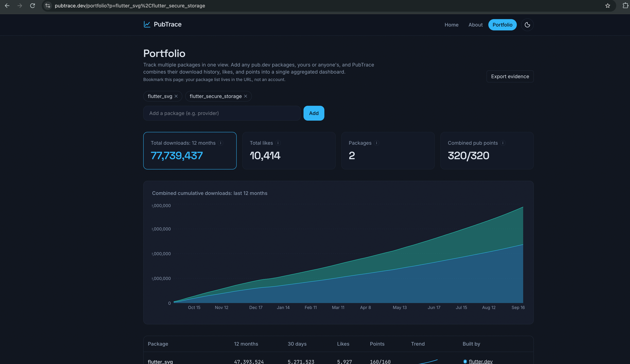This screenshot has height=364, width=630.
Task: Open the browser extensions puzzle icon
Action: tap(625, 5)
